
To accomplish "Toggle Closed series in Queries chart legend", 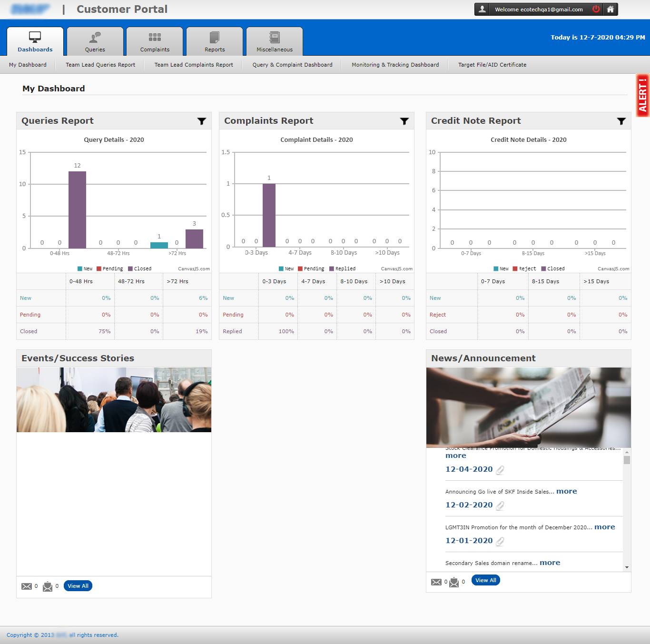I will coord(140,269).
